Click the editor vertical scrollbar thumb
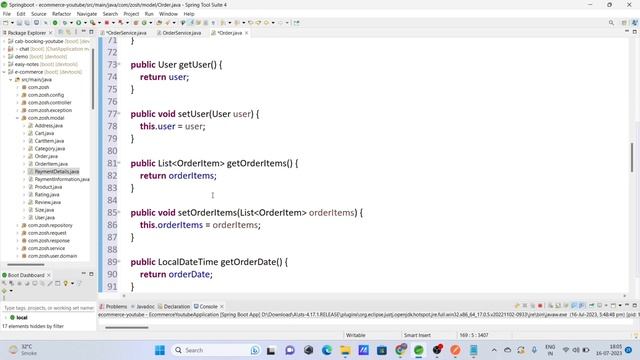640x360 pixels. coord(632,158)
